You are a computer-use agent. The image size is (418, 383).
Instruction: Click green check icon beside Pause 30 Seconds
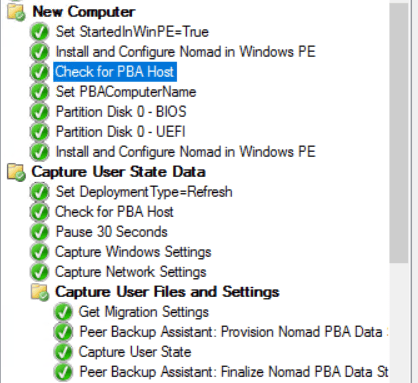(39, 232)
